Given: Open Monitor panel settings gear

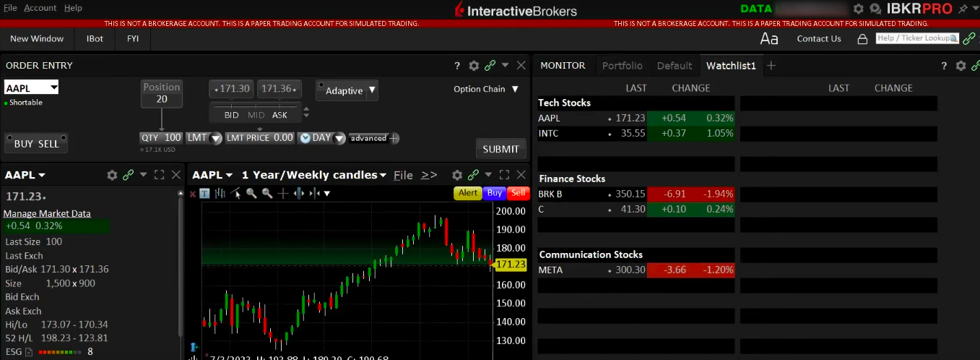Looking at the screenshot, I should (x=961, y=66).
